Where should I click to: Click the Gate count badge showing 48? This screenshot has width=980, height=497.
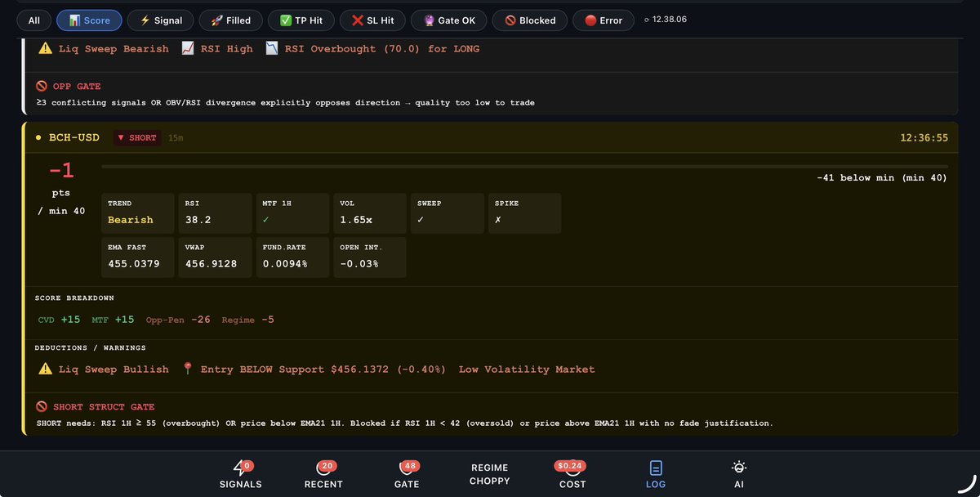(410, 465)
